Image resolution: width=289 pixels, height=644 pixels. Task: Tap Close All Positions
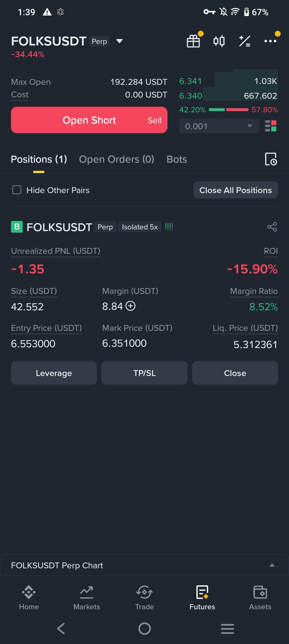pyautogui.click(x=235, y=190)
